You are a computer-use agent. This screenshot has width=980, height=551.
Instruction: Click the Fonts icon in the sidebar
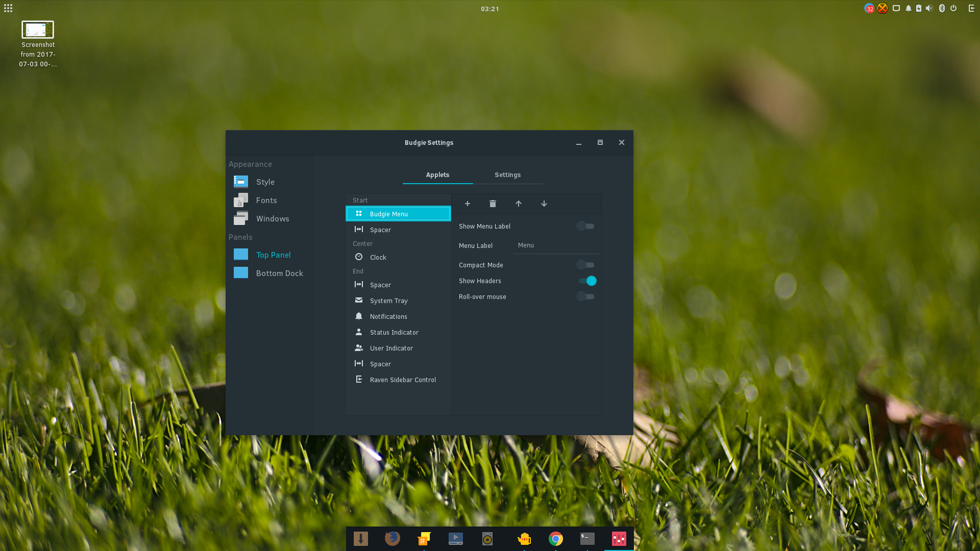pyautogui.click(x=241, y=200)
